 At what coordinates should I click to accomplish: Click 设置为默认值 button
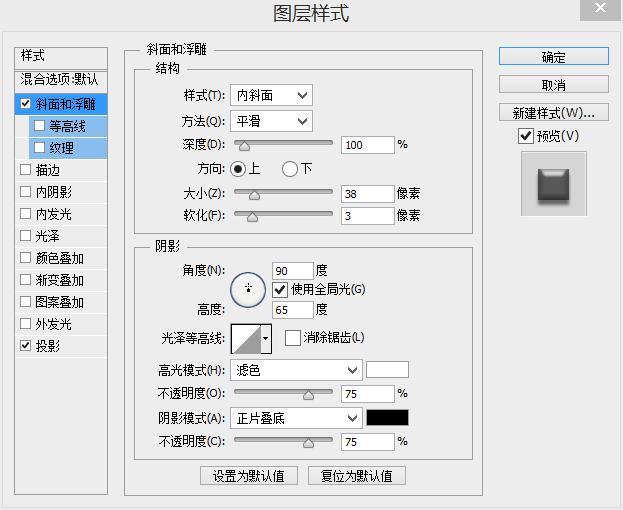coord(249,475)
